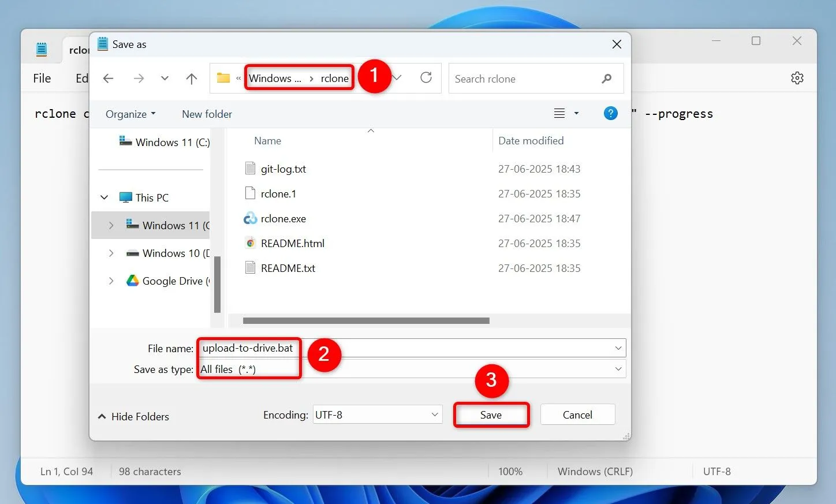
Task: Open Notepad settings gear
Action: point(797,77)
